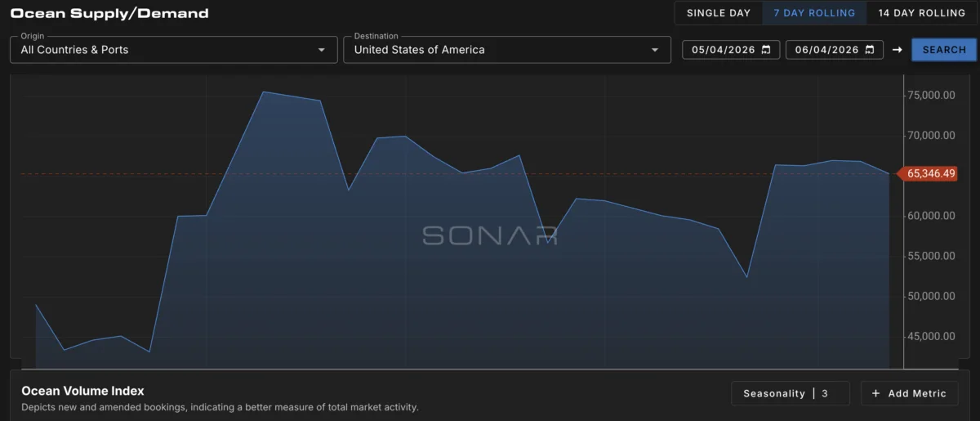The image size is (980, 421).
Task: Select the 14 Day Rolling option
Action: tap(921, 13)
